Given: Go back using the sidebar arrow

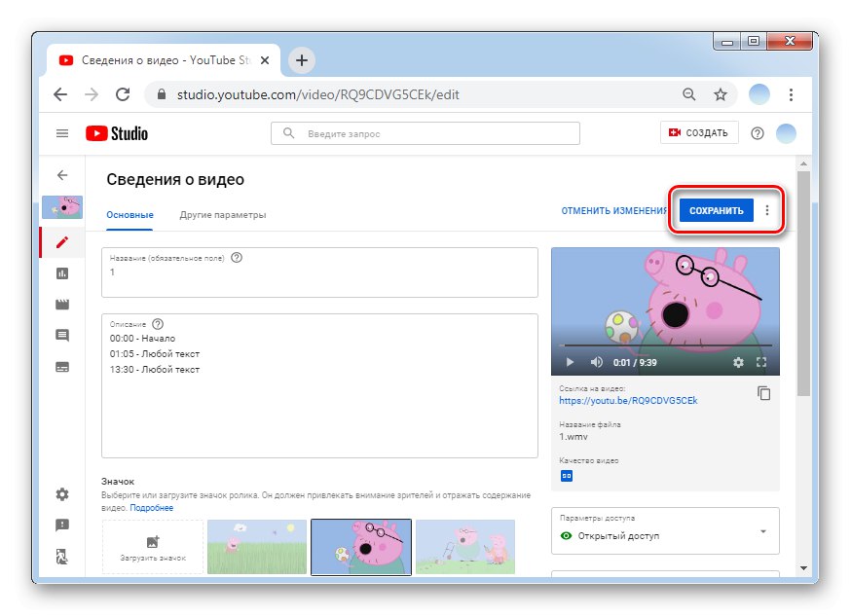Looking at the screenshot, I should point(62,175).
